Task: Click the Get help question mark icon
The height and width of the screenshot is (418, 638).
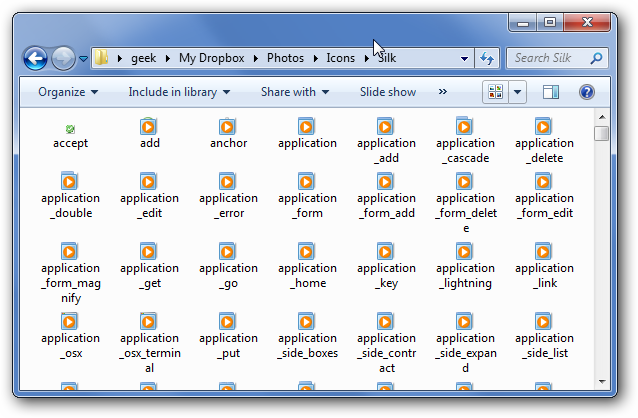Action: pyautogui.click(x=587, y=92)
